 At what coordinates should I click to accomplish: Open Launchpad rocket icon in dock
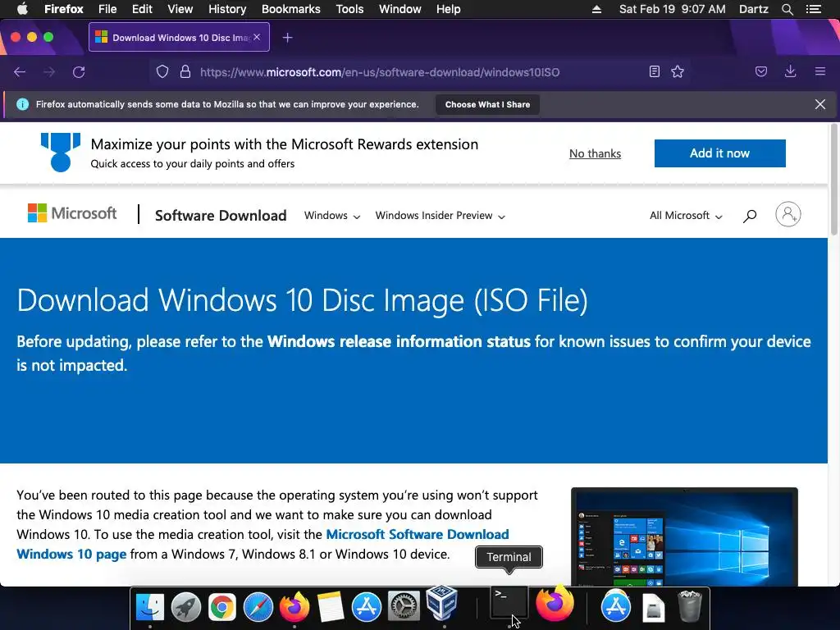pos(186,607)
